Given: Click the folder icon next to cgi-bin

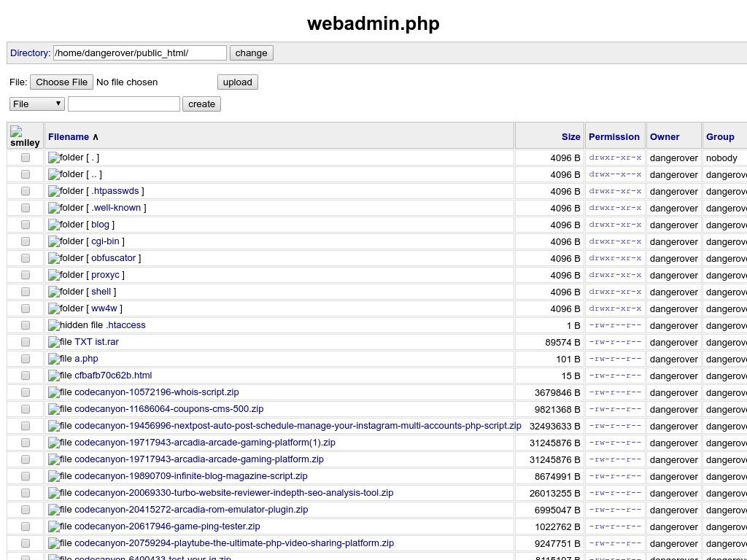Looking at the screenshot, I should [x=54, y=241].
